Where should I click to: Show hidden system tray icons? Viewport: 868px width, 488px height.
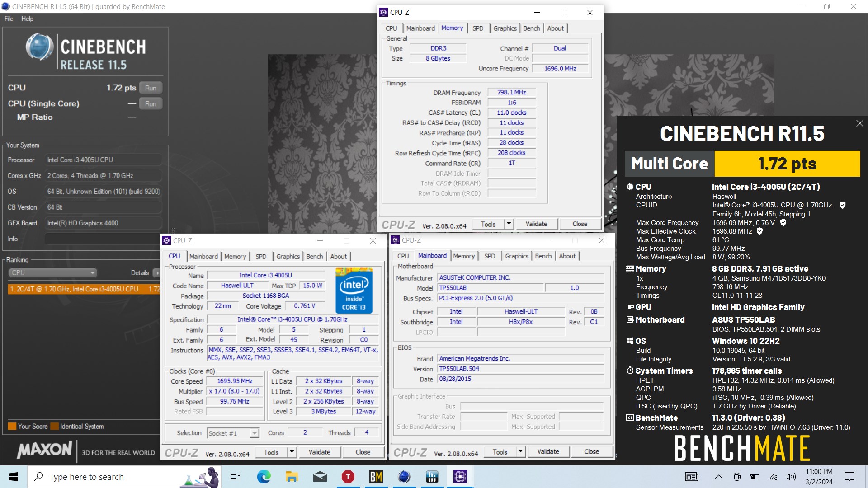[x=718, y=477]
